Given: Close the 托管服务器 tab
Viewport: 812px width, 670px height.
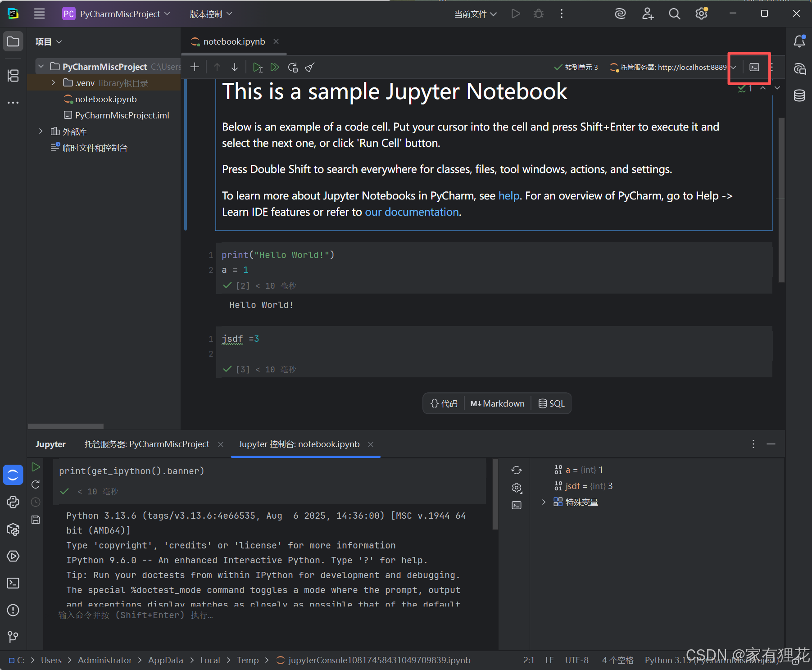Looking at the screenshot, I should coord(221,444).
